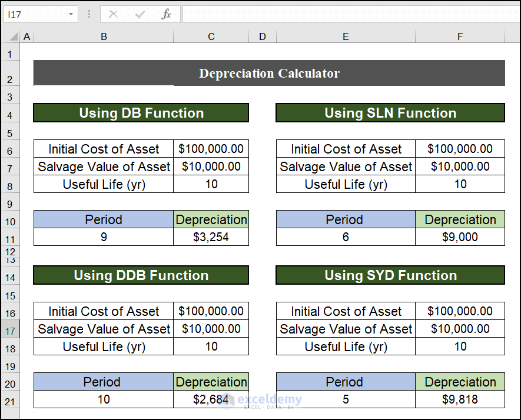Screen dimensions: 521x420
Task: Select column F header
Action: [x=460, y=36]
